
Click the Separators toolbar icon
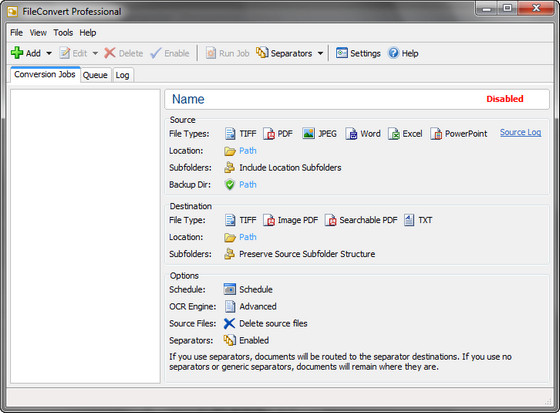tap(262, 53)
